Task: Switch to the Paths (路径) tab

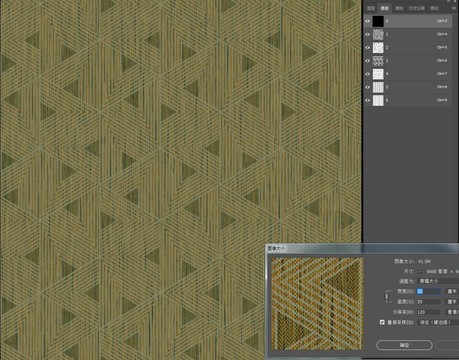Action: click(434, 8)
